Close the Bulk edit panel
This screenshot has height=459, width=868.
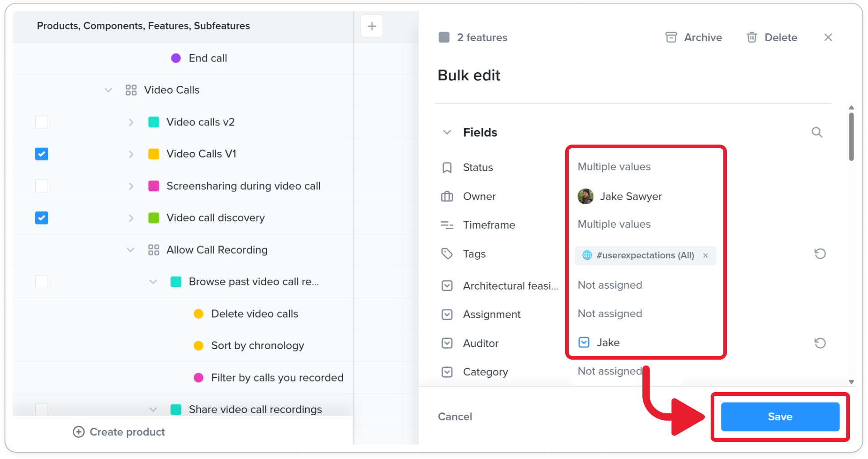[x=828, y=37]
